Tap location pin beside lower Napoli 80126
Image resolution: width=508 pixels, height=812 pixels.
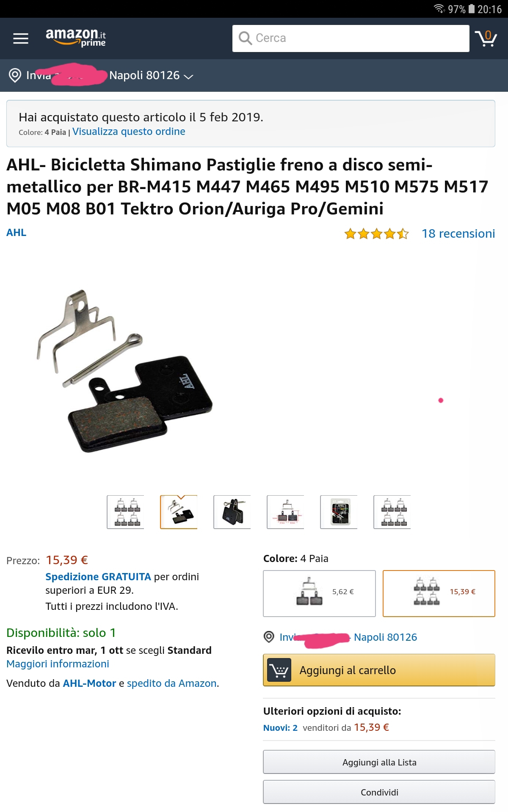click(269, 636)
